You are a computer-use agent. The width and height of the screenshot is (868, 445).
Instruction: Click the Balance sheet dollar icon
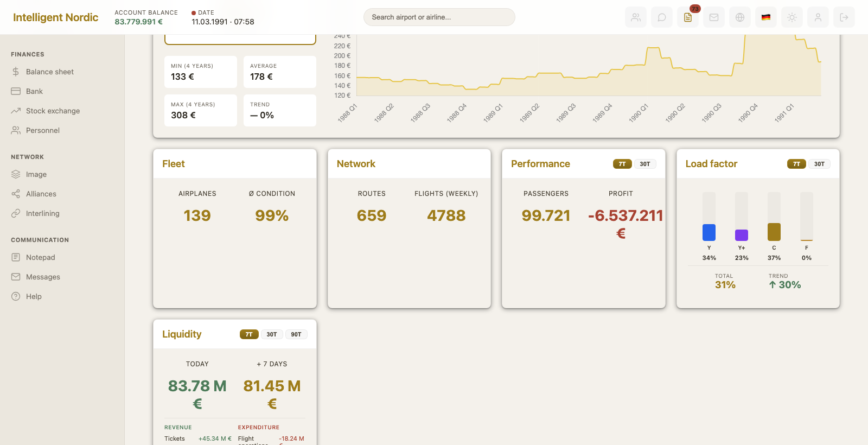(16, 72)
